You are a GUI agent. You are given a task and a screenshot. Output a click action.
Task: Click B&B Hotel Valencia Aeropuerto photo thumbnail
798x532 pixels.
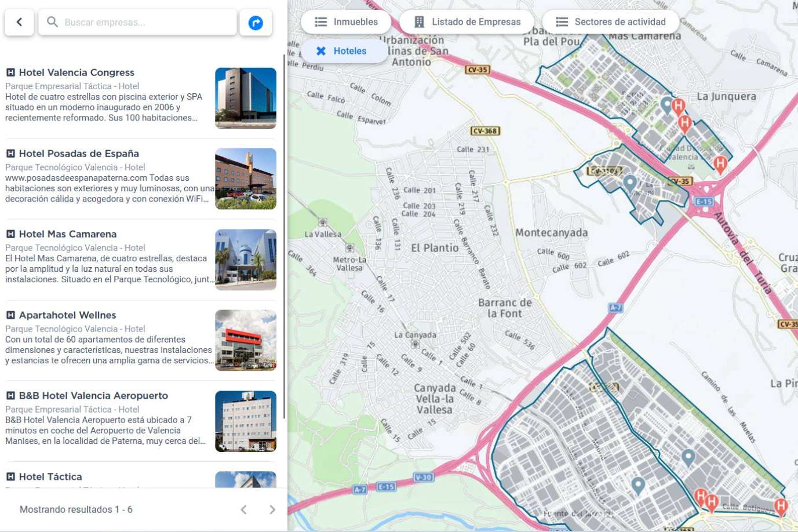[x=246, y=421]
